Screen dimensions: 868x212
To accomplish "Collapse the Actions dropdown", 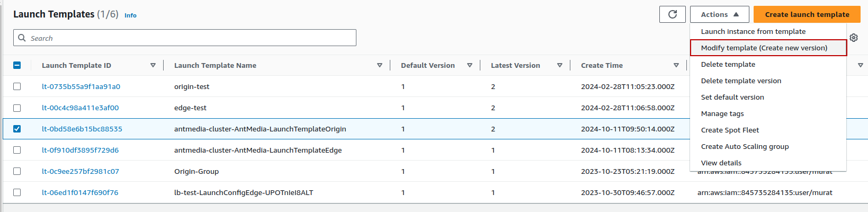I will coord(720,14).
